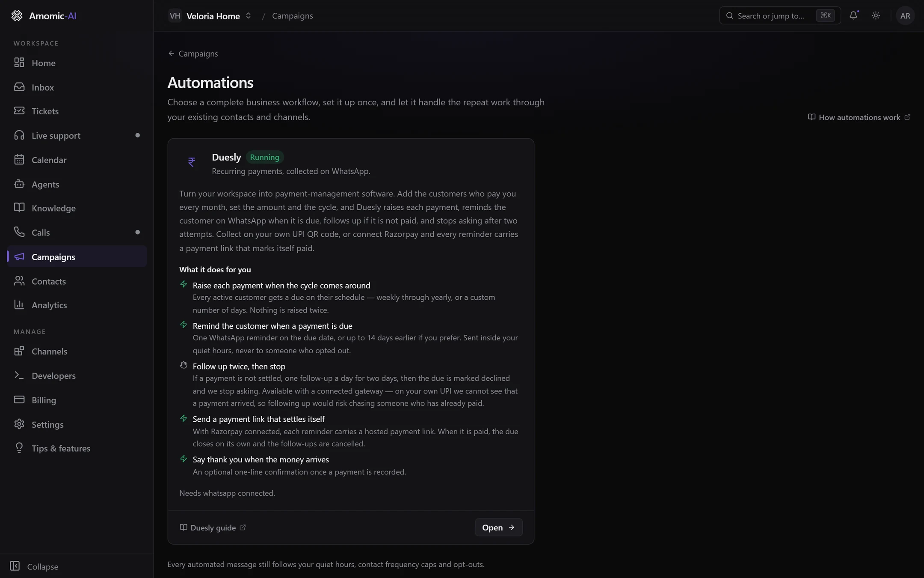Click the Duesly rupee icon
This screenshot has width=924, height=578.
[x=192, y=162]
